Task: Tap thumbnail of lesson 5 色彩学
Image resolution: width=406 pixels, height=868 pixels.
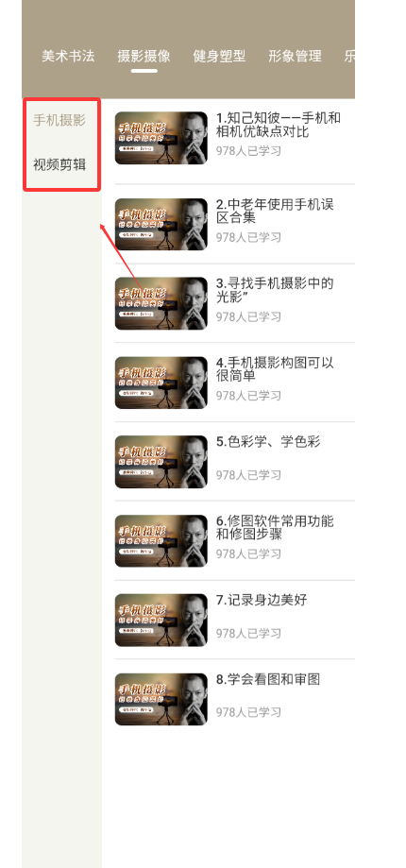Action: (x=161, y=462)
